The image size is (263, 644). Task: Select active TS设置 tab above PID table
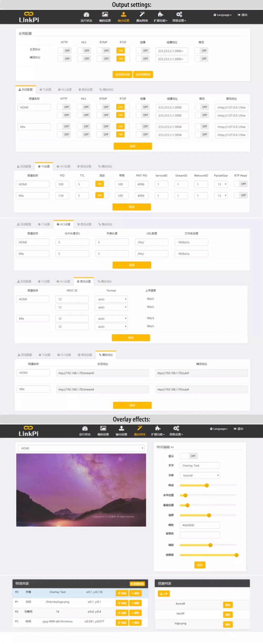pos(44,166)
